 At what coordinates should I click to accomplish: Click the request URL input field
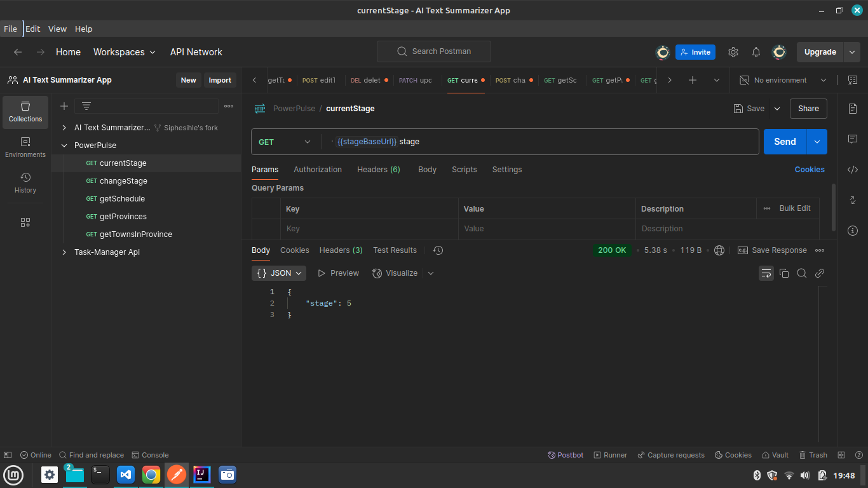(x=540, y=142)
